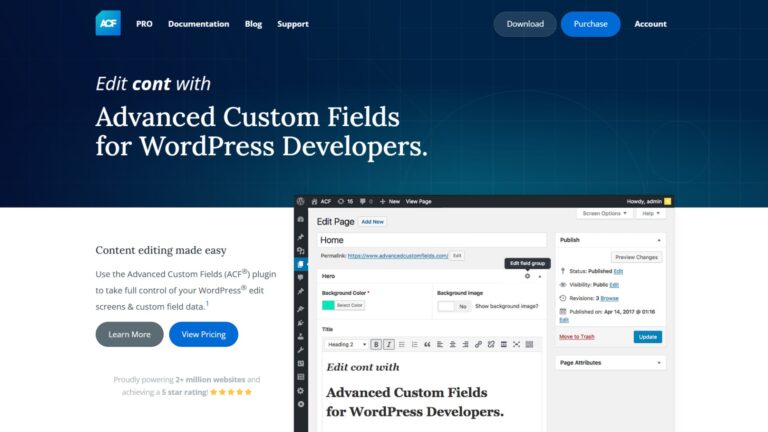This screenshot has height=432, width=768.
Task: Insert Read More tag in editor
Action: (504, 344)
